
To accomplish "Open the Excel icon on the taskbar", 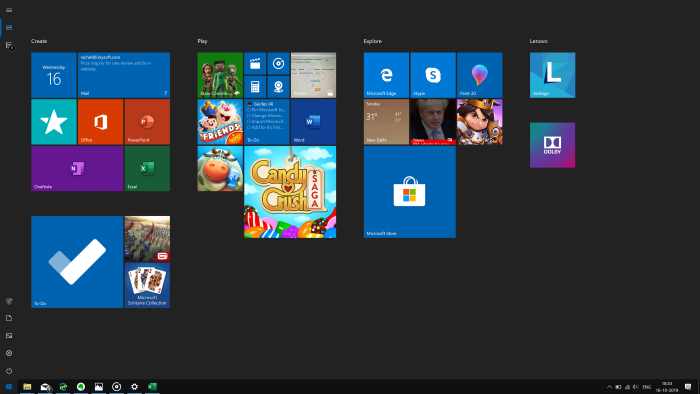I will click(x=152, y=386).
